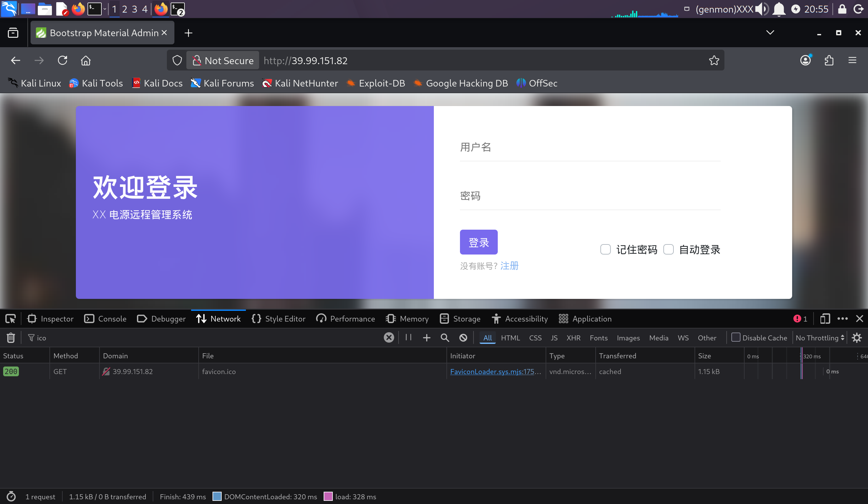The image size is (868, 504).
Task: Open No Throttling dropdown
Action: [x=820, y=338]
